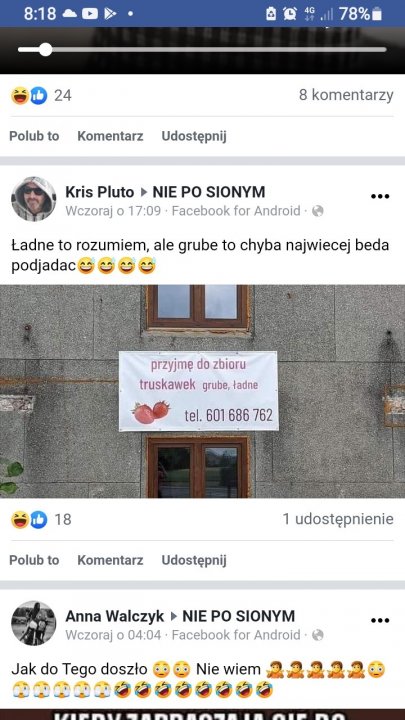Share the strawberry banner post via Udostępnij
The width and height of the screenshot is (405, 720).
(x=194, y=561)
